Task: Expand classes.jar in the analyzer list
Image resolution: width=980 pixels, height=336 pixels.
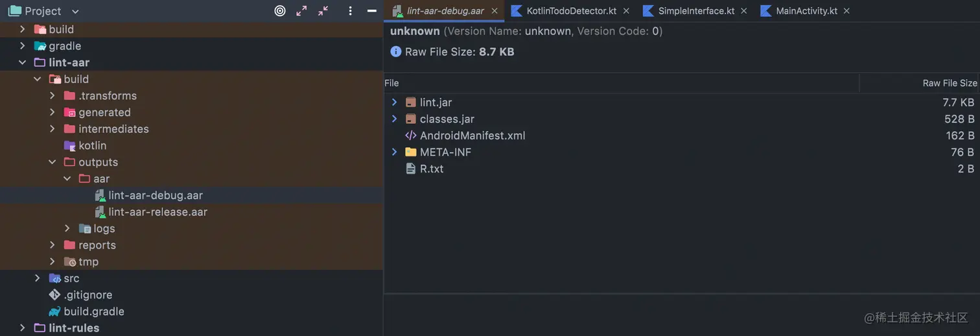Action: (394, 119)
